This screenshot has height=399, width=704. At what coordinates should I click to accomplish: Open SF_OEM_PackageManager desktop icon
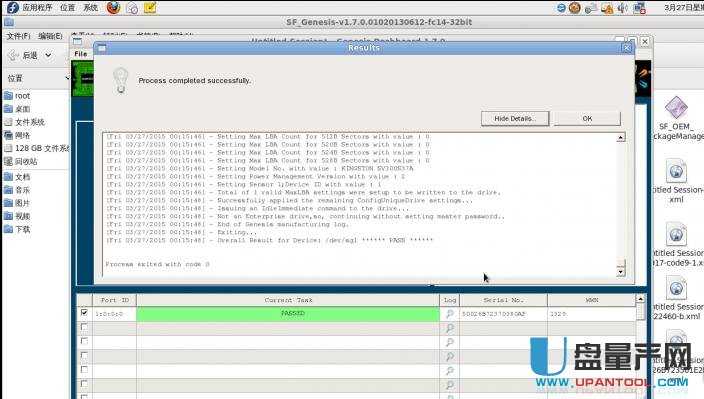[x=676, y=108]
